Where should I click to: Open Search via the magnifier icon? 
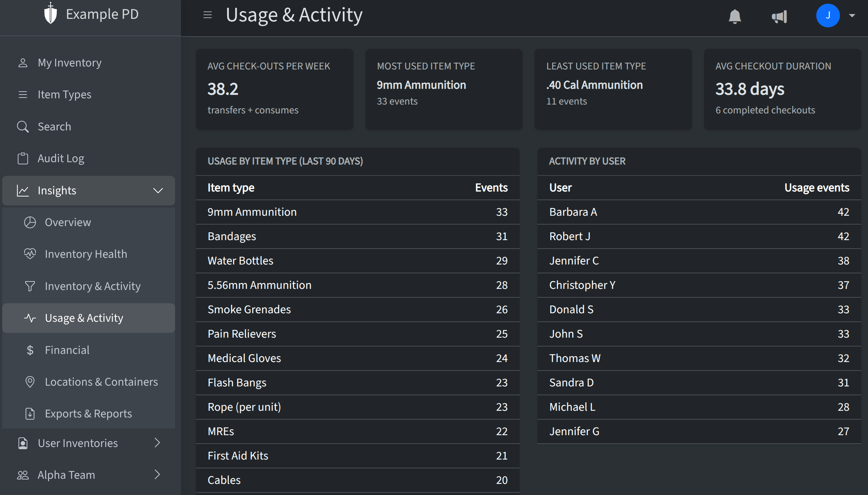[x=23, y=126]
